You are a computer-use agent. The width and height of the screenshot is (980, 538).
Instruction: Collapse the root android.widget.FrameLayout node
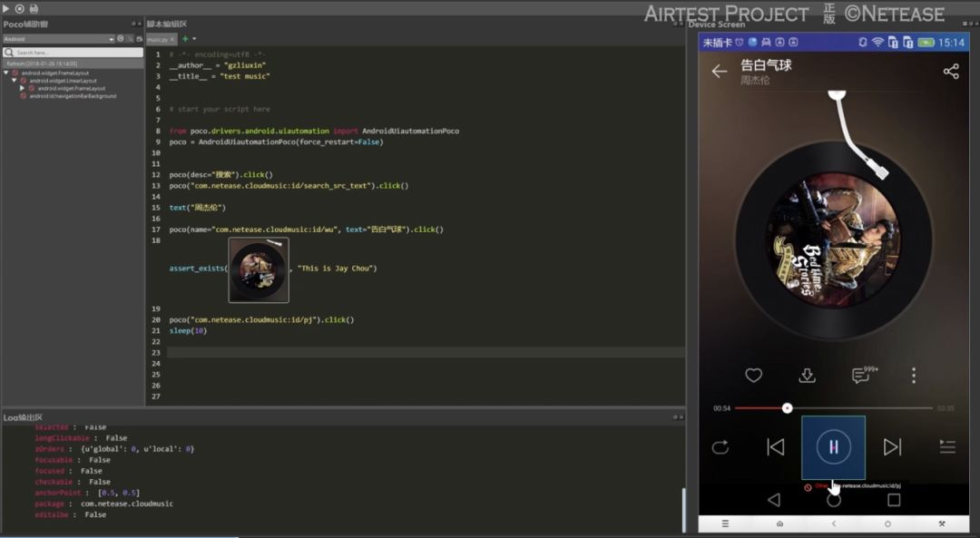coord(6,73)
